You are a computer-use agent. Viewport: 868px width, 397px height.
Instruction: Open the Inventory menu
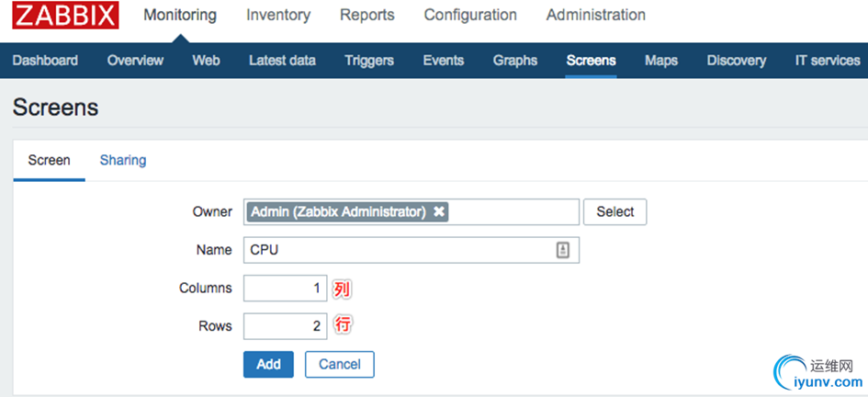pos(278,16)
